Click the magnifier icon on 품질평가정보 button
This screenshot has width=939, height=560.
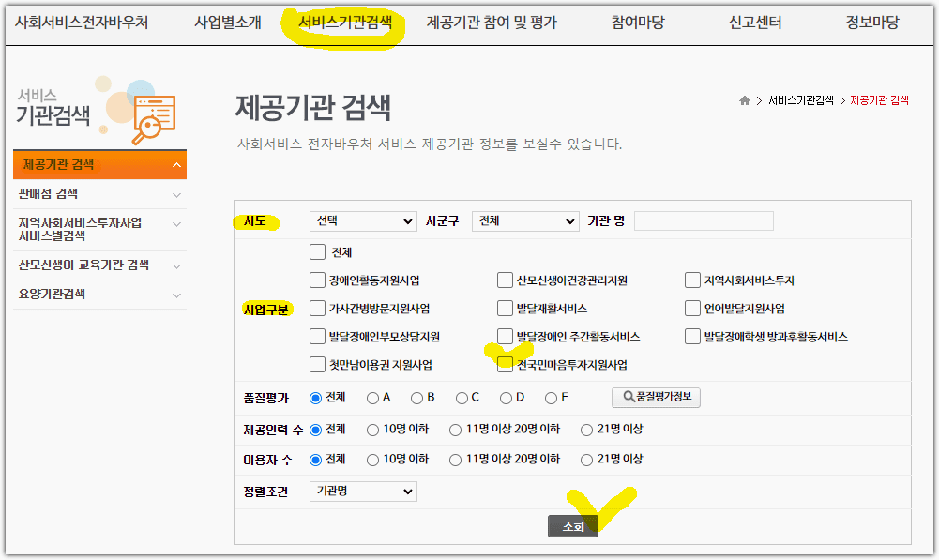[x=630, y=397]
